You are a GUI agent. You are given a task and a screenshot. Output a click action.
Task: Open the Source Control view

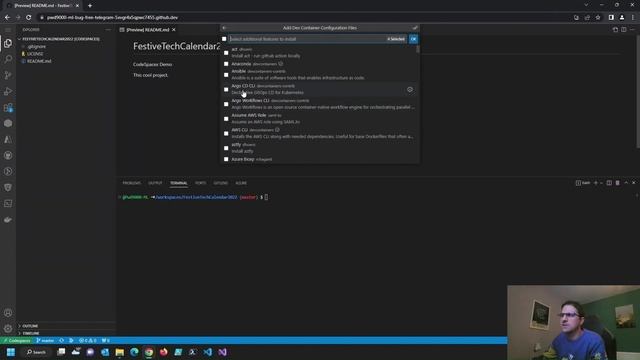[8, 75]
